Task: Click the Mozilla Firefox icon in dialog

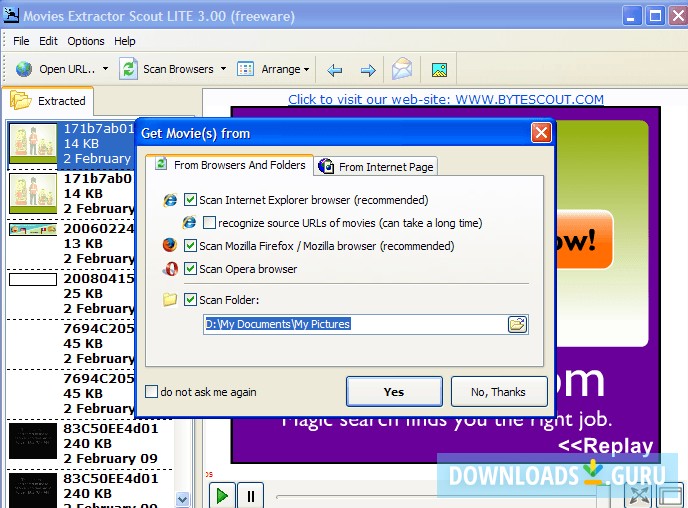Action: 170,245
